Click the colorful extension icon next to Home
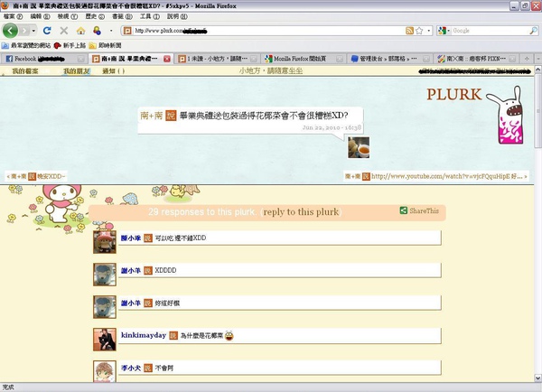The image size is (542, 392). click(98, 31)
